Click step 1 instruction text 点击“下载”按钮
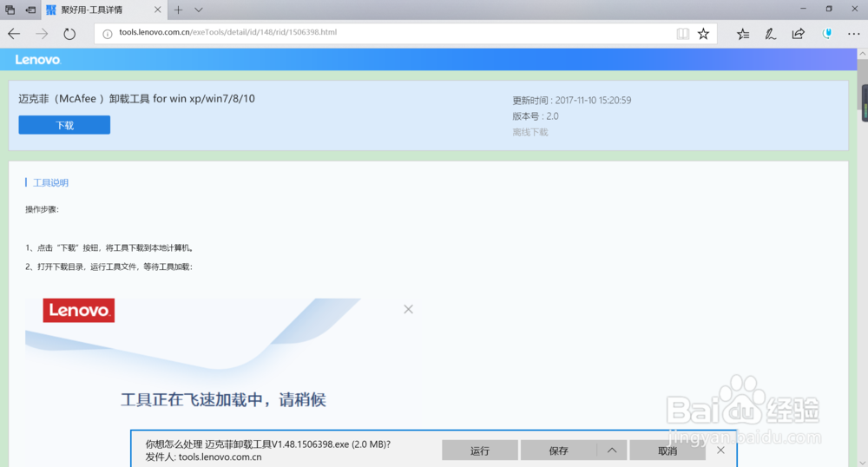Viewport: 868px width, 467px height. (x=109, y=248)
